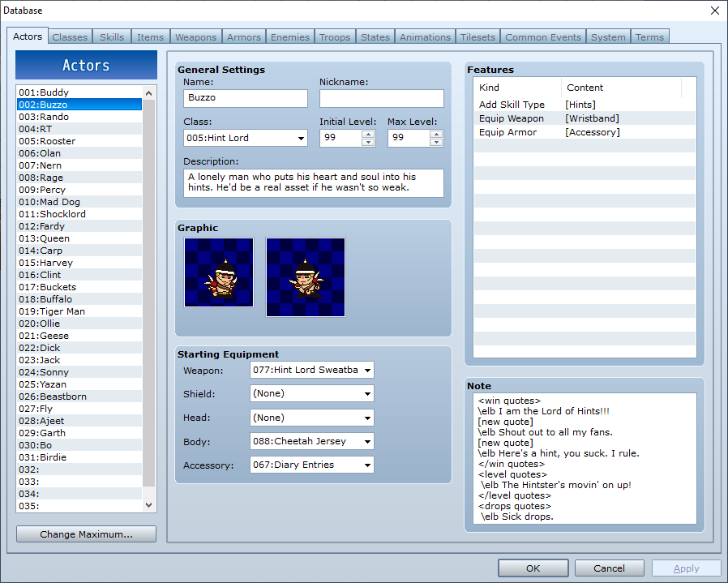
Task: Increase Max Level with up arrow
Action: (x=436, y=135)
